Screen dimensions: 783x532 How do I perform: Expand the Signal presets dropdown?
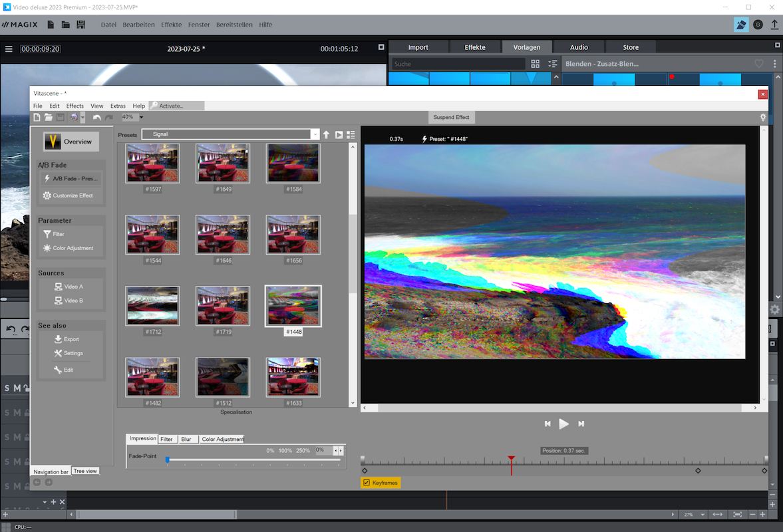tap(315, 134)
